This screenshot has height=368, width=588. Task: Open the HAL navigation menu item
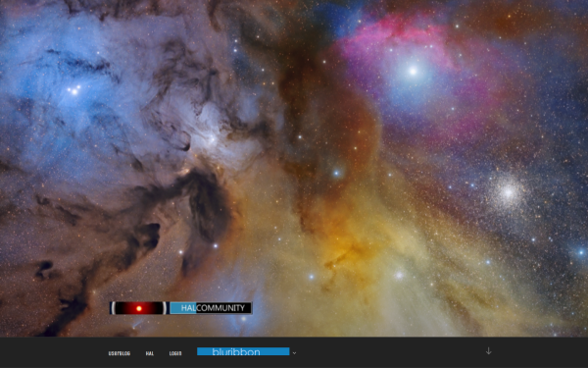(x=150, y=353)
